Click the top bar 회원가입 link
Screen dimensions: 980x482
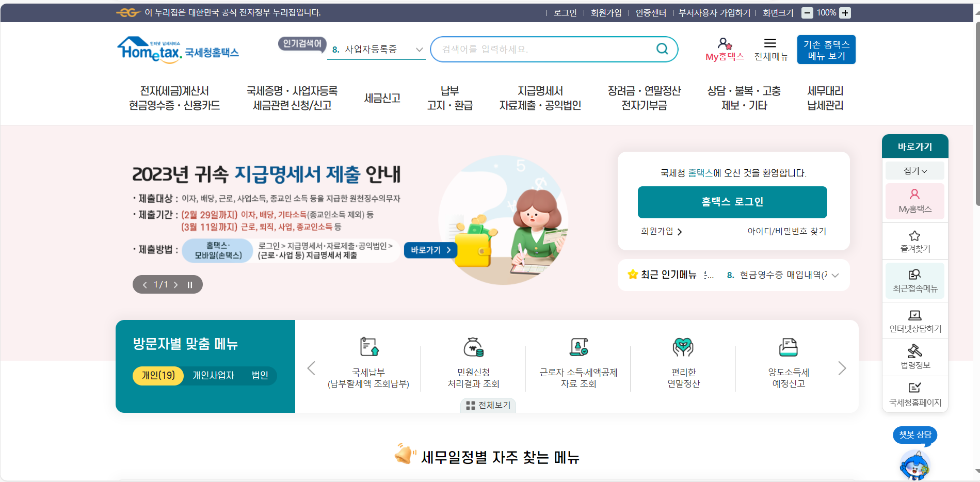coord(606,13)
